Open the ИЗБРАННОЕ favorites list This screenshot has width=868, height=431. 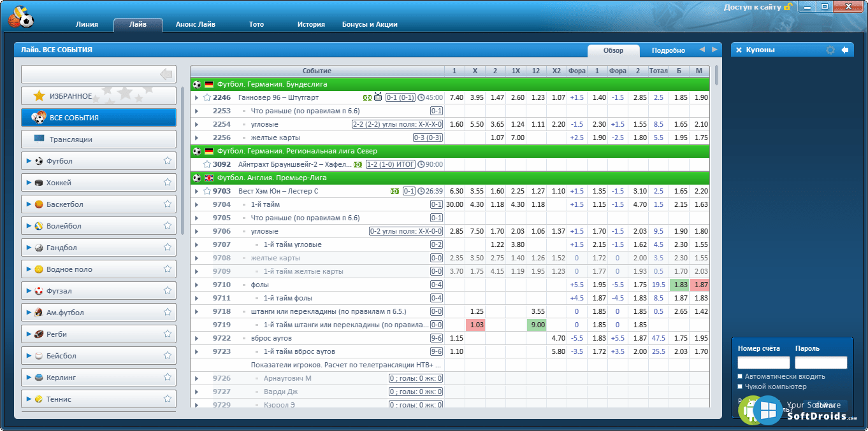pos(98,96)
